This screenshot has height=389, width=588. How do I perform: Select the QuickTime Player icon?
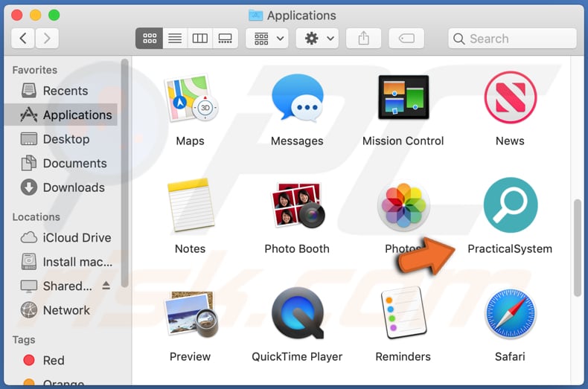pyautogui.click(x=297, y=313)
